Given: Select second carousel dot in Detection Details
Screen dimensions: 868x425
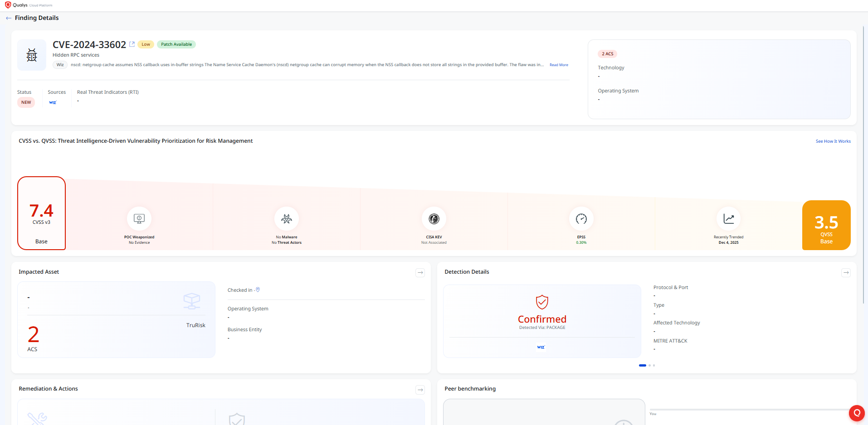Looking at the screenshot, I should [x=649, y=365].
